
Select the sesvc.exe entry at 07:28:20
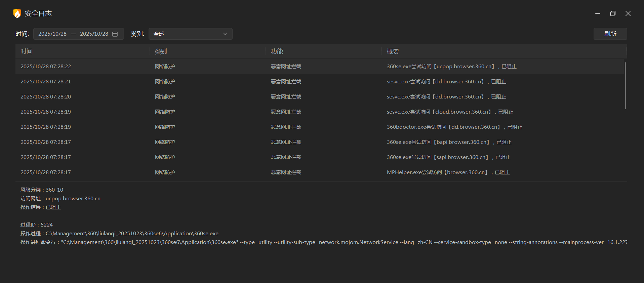tap(320, 97)
